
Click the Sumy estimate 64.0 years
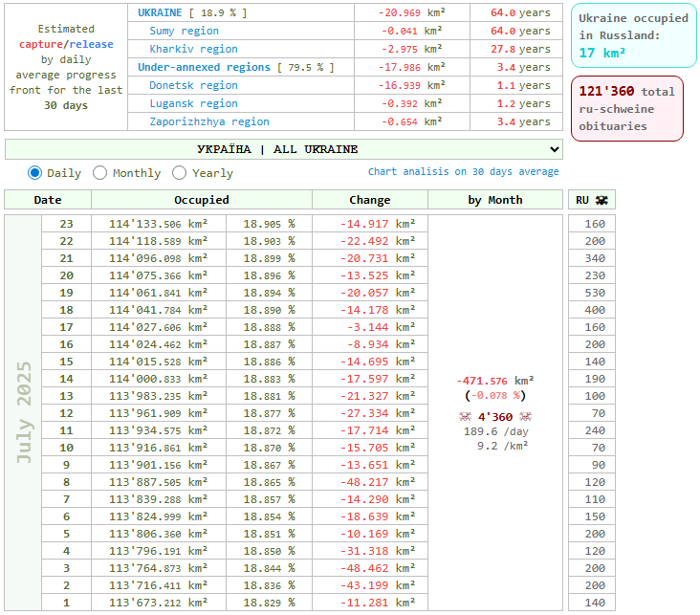(520, 31)
